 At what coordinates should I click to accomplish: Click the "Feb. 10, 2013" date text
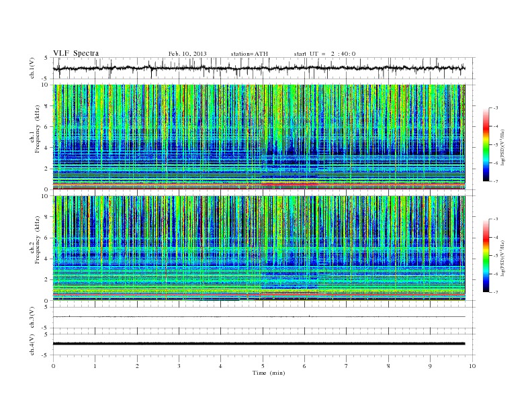187,54
